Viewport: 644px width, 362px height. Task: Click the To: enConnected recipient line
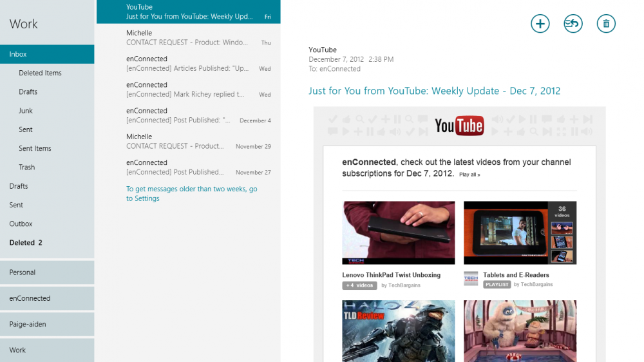click(335, 69)
